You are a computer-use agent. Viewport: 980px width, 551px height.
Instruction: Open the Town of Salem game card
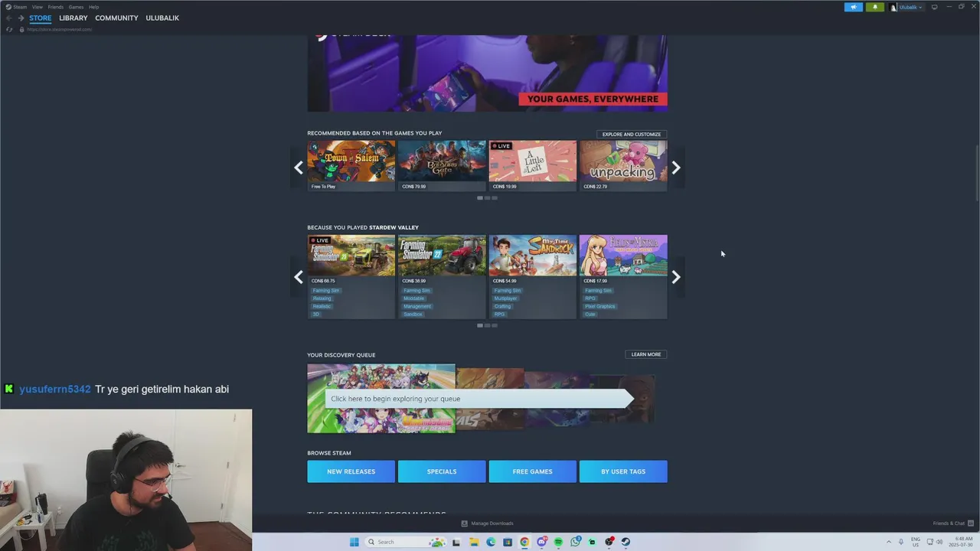click(351, 165)
